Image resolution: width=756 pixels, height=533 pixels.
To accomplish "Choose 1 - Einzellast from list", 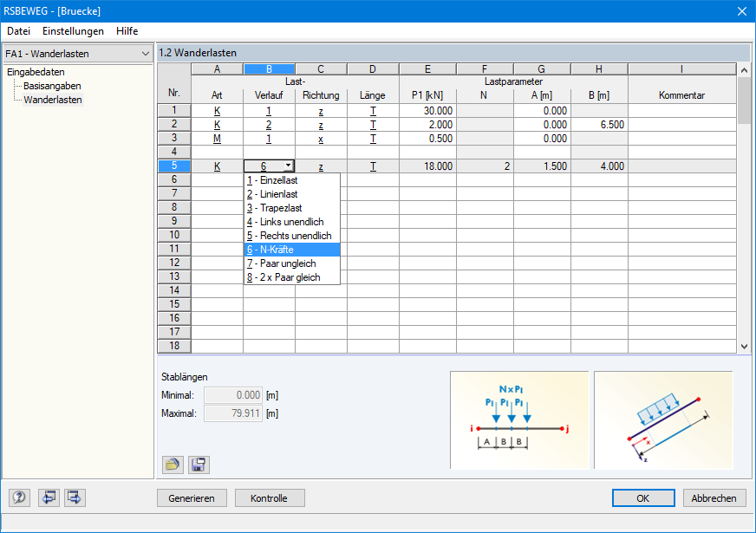I will (292, 180).
